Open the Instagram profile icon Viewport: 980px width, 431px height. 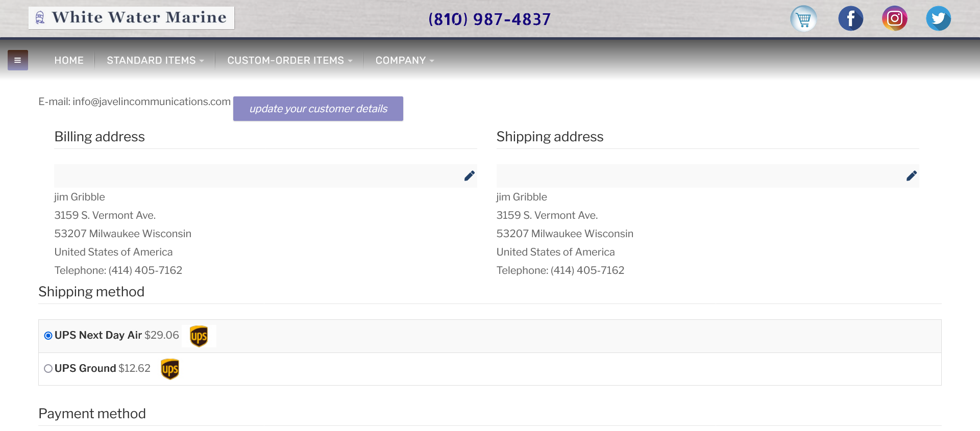894,19
